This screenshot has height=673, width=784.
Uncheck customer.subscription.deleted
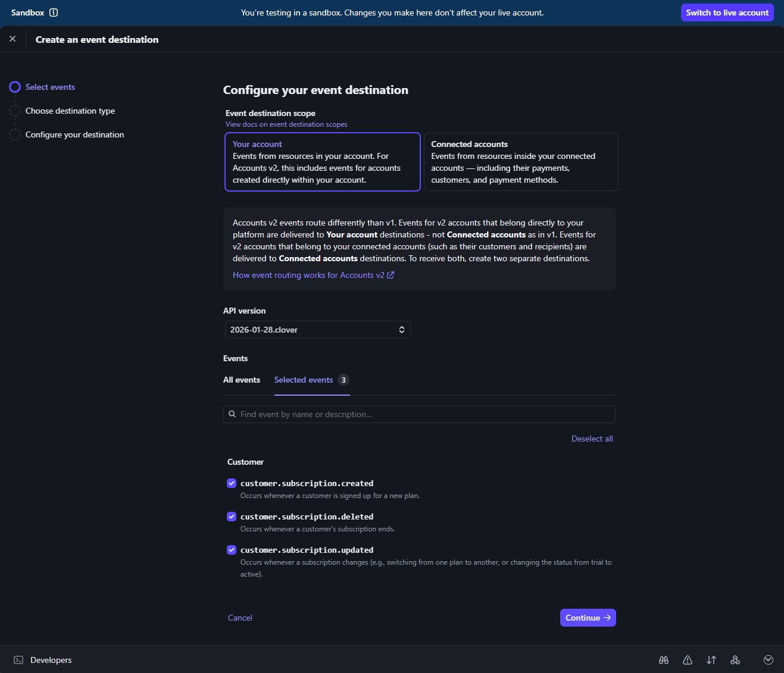pyautogui.click(x=232, y=517)
